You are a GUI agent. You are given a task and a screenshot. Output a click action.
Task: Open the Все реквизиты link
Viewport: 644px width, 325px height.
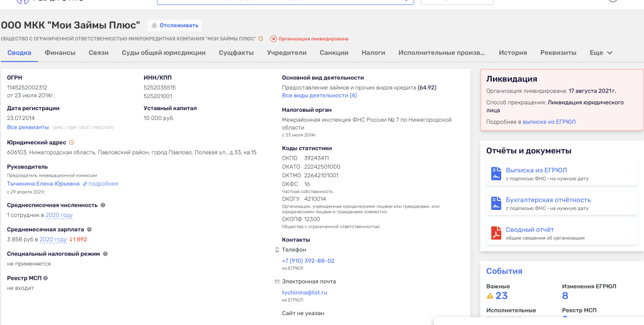point(28,127)
